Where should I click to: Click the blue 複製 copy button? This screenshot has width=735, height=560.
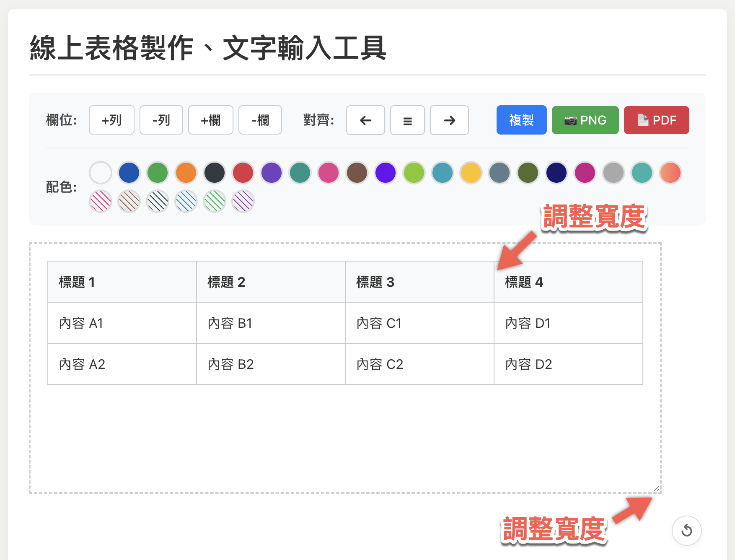pos(521,120)
